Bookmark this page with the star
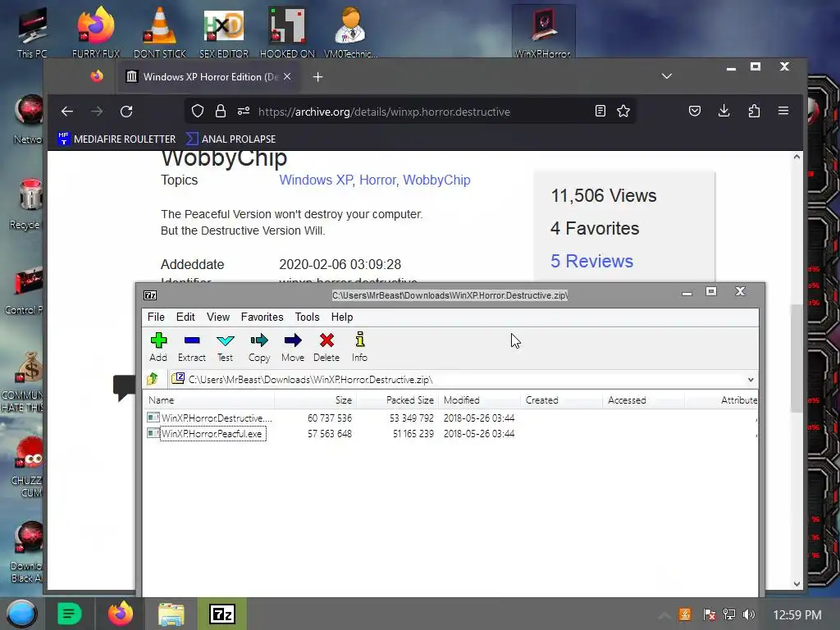 tap(623, 111)
